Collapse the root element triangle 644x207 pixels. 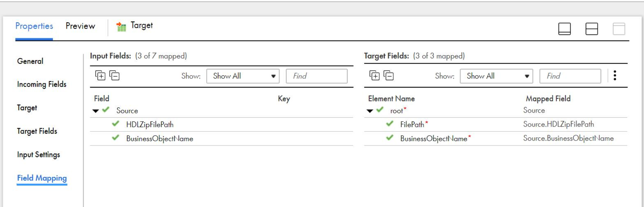[x=370, y=111]
